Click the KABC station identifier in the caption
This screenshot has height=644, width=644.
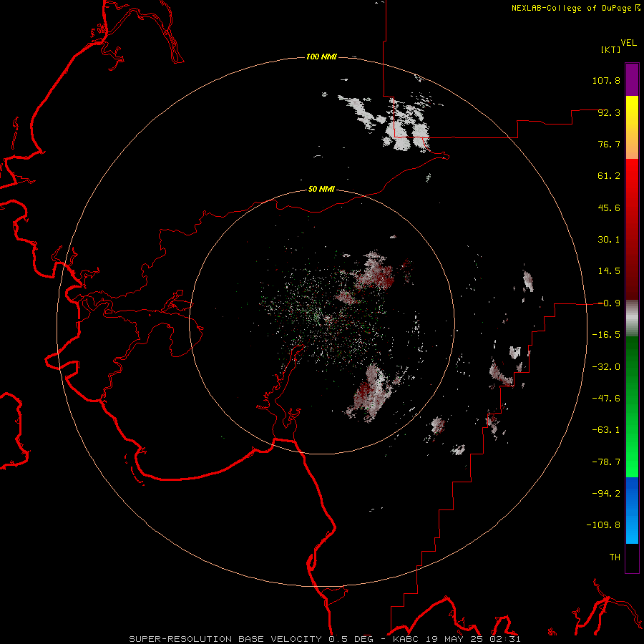[406, 639]
